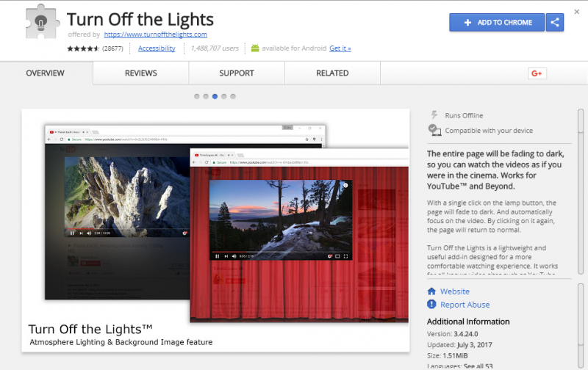Click the main screenshot preview image
The image size is (588, 370).
(x=215, y=231)
